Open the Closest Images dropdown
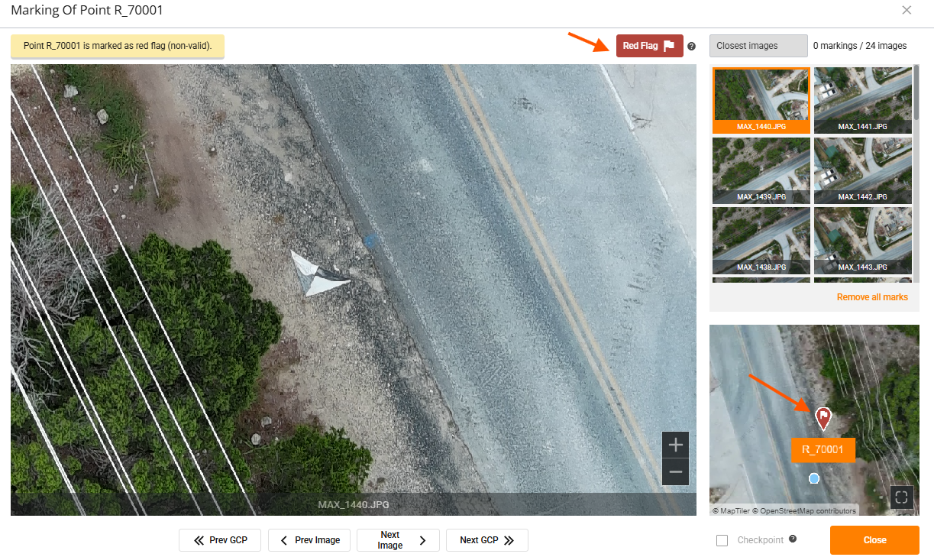Screen dimensions: 934x559 coord(757,46)
